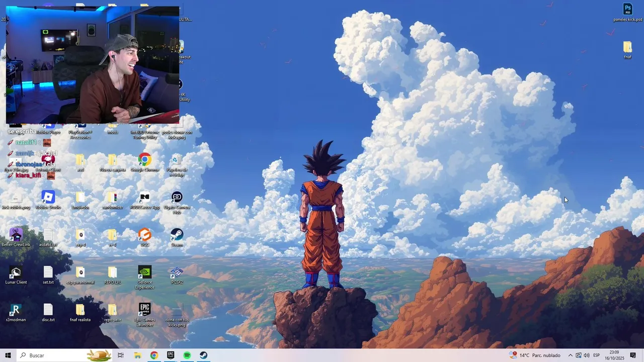Open Task View on taskbar
Viewport: 644px width, 362px height.
coord(121,355)
